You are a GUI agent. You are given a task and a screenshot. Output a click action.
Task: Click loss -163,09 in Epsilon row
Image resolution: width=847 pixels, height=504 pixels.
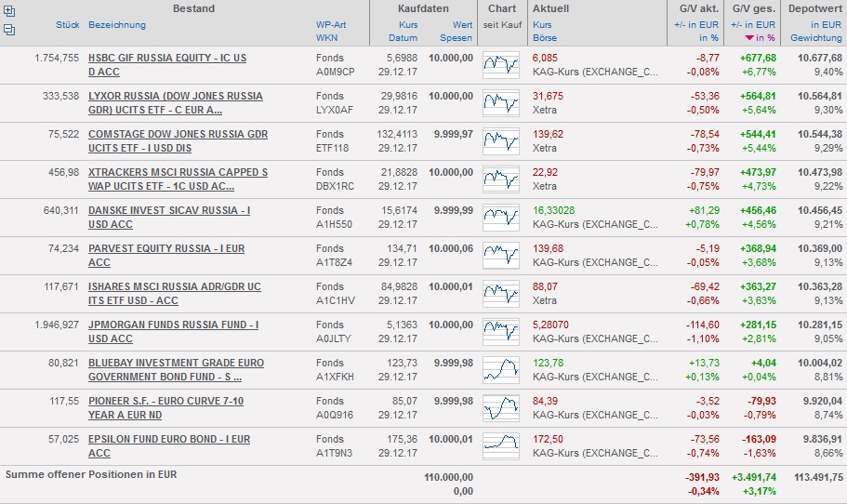(x=759, y=439)
